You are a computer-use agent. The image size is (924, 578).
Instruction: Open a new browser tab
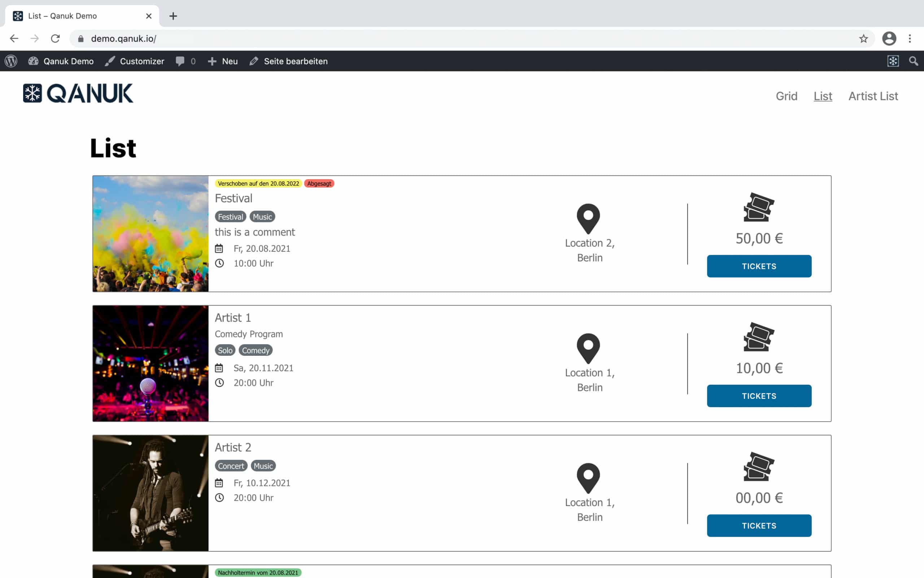pos(173,16)
